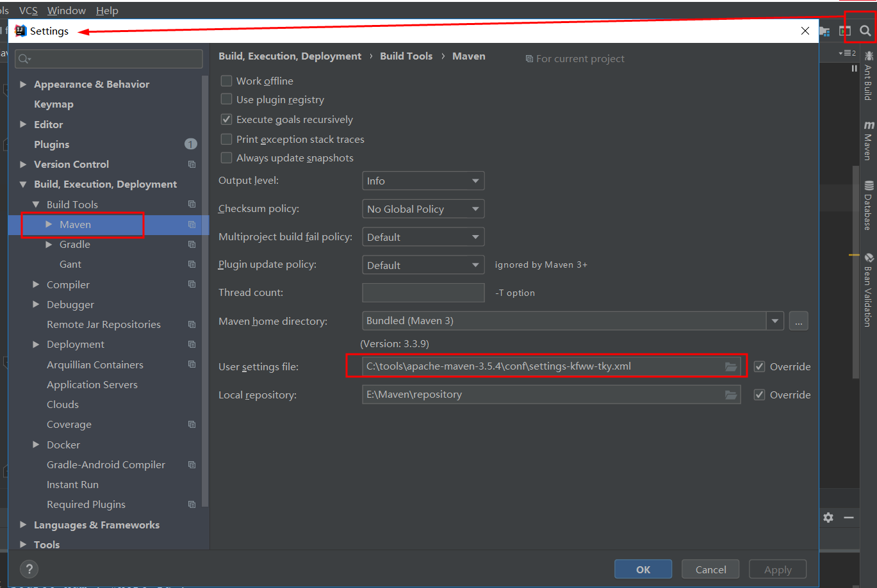This screenshot has height=588, width=877.
Task: Click the Project Structure toolbar icon
Action: (825, 31)
